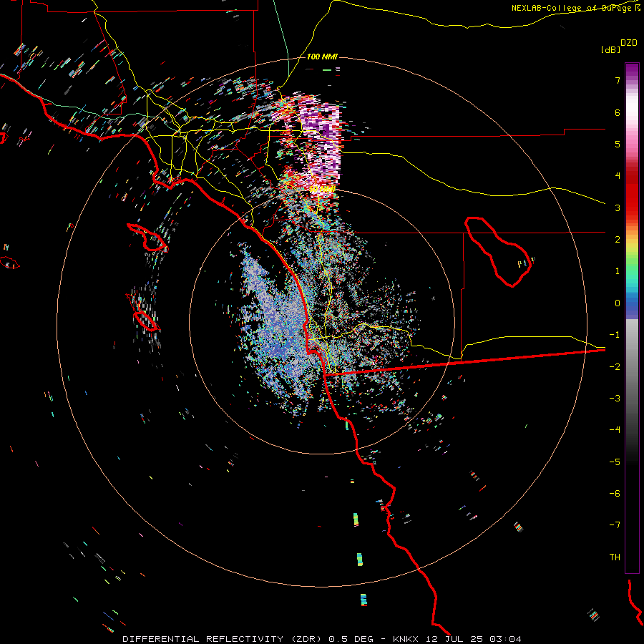Click the positive 6 value on the dB scale

pos(618,112)
